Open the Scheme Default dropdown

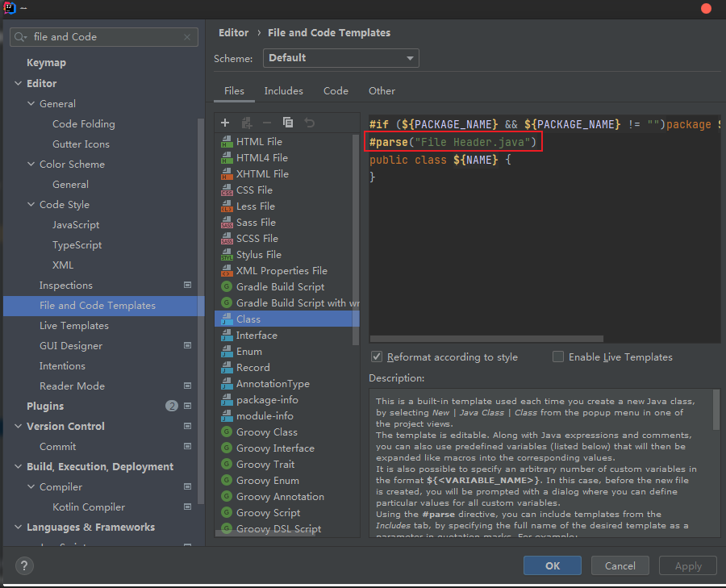(340, 58)
